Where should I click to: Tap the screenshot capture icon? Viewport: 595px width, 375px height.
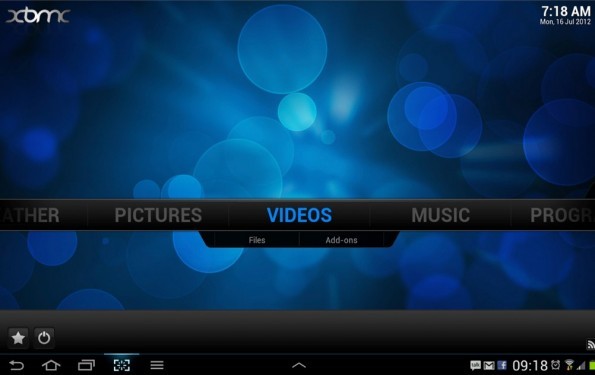[122, 365]
